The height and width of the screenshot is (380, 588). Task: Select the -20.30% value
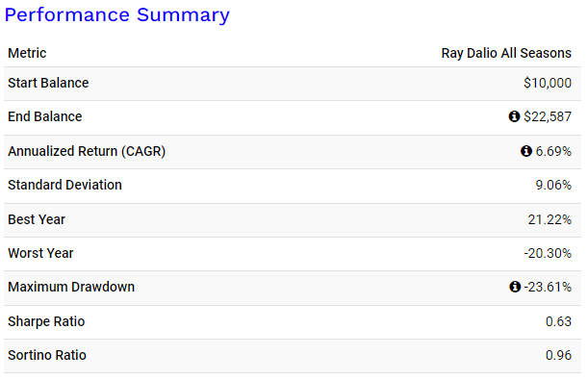(548, 253)
